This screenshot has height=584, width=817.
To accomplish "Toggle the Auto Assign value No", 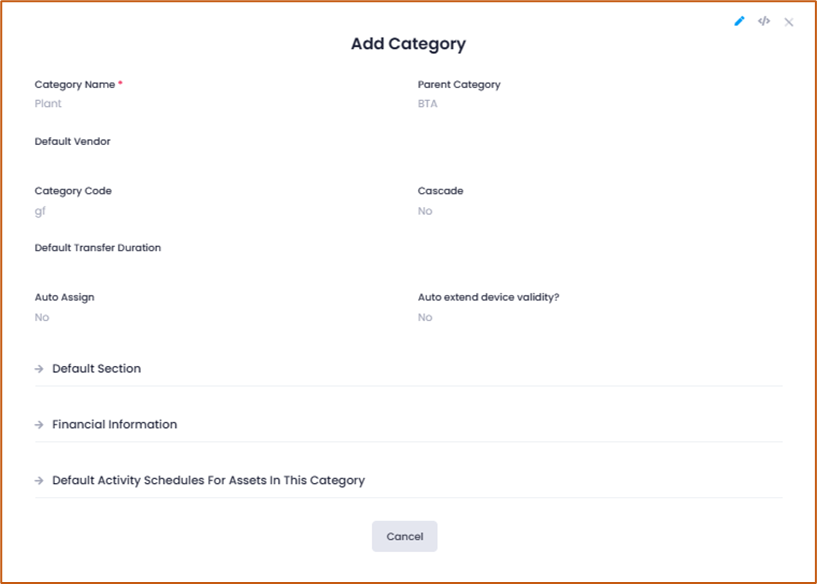I will click(x=42, y=317).
